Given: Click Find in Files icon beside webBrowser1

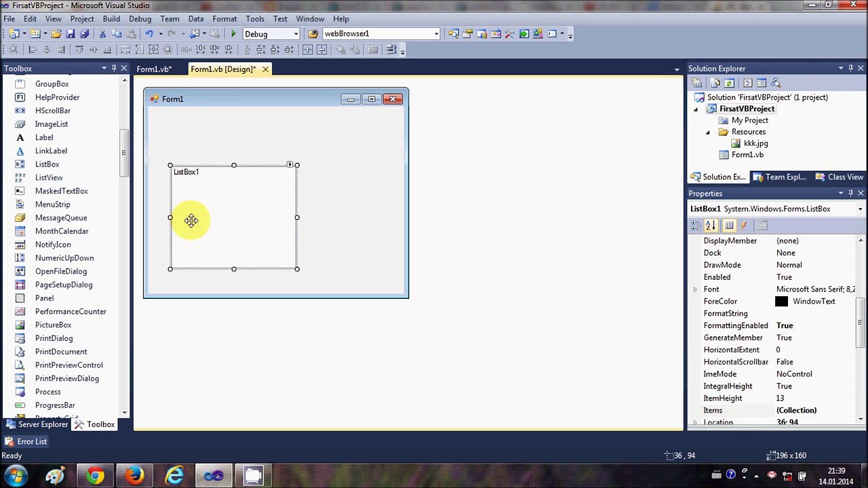Looking at the screenshot, I should pyautogui.click(x=313, y=34).
